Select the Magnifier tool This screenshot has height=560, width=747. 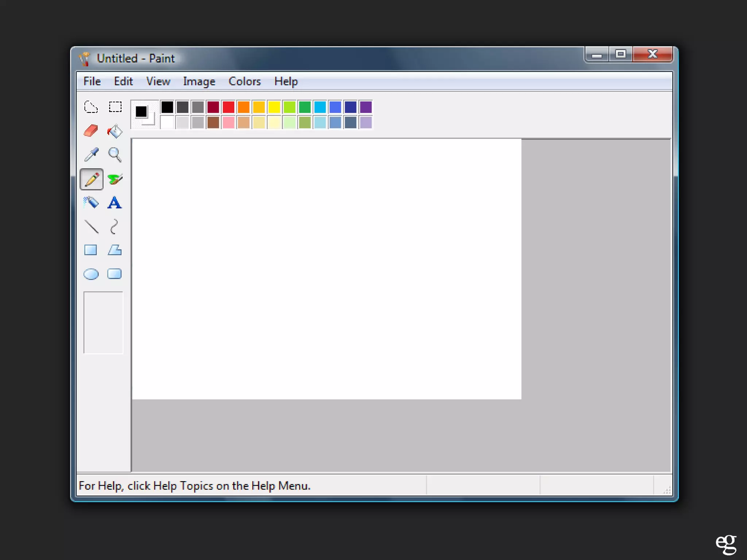(115, 155)
